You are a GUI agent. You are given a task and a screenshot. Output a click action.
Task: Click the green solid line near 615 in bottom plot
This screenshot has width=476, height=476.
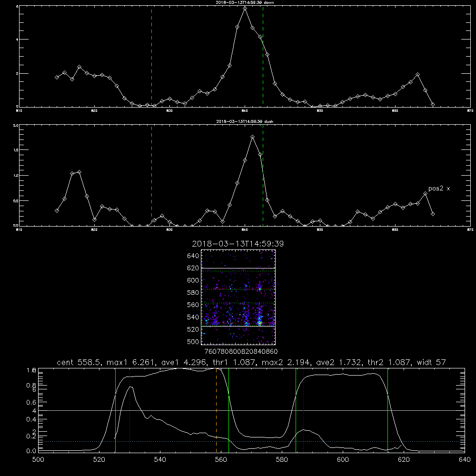point(387,410)
